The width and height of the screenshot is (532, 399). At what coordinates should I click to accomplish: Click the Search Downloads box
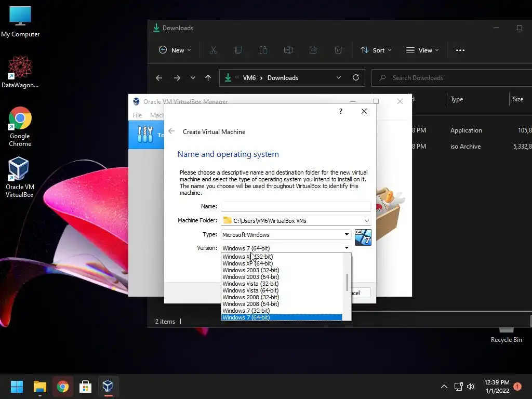451,78
